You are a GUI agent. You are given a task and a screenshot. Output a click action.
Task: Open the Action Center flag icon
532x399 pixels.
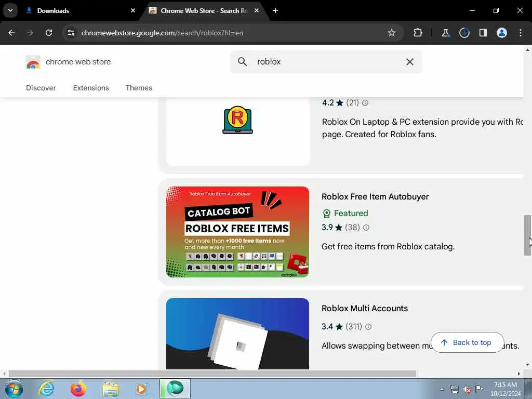pos(479,389)
